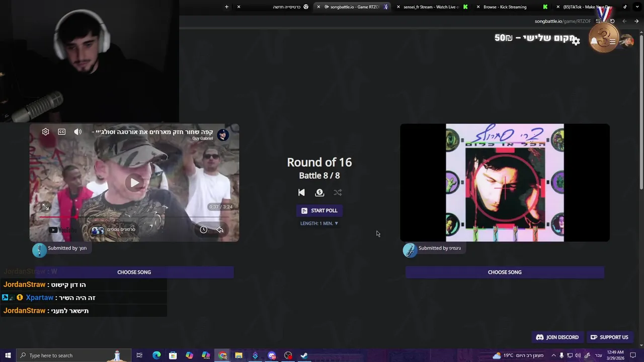This screenshot has height=362, width=644.
Task: Open YouTube logo link on player
Action: [x=63, y=230]
